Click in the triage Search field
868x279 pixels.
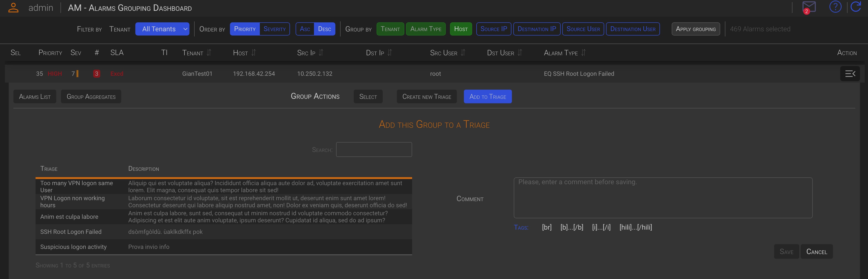374,150
